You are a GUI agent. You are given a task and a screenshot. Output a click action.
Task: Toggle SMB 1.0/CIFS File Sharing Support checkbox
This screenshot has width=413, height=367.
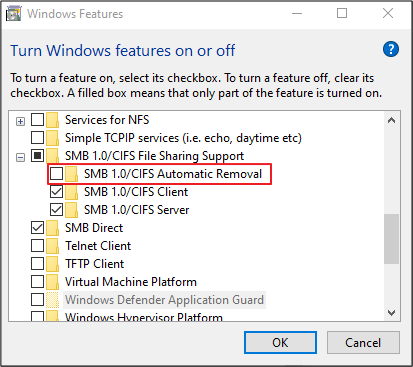pos(37,156)
